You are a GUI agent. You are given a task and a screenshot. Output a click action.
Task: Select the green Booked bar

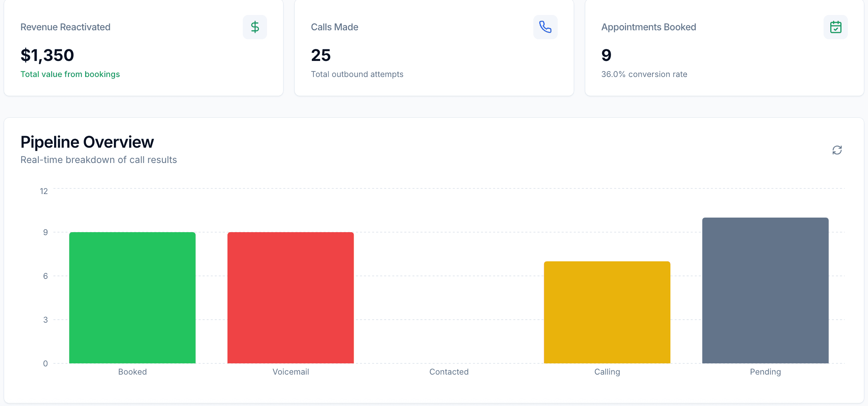pyautogui.click(x=132, y=297)
